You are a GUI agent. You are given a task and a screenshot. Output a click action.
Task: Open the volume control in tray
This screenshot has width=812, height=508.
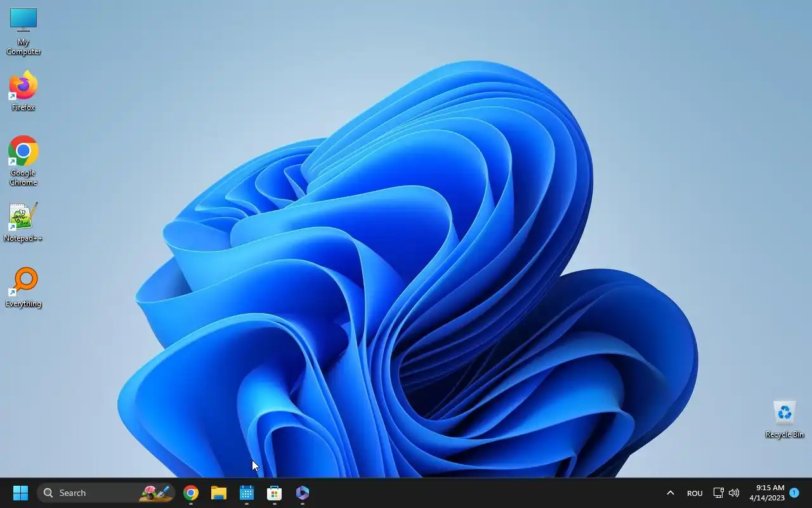point(734,493)
